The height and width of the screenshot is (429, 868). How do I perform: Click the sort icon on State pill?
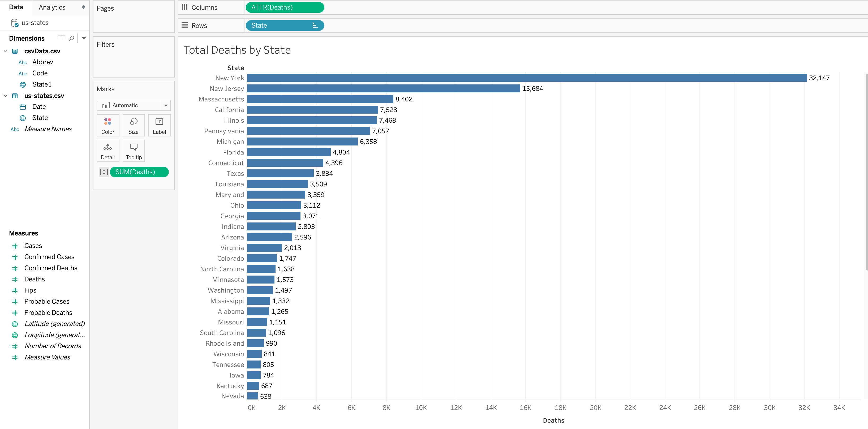(315, 25)
